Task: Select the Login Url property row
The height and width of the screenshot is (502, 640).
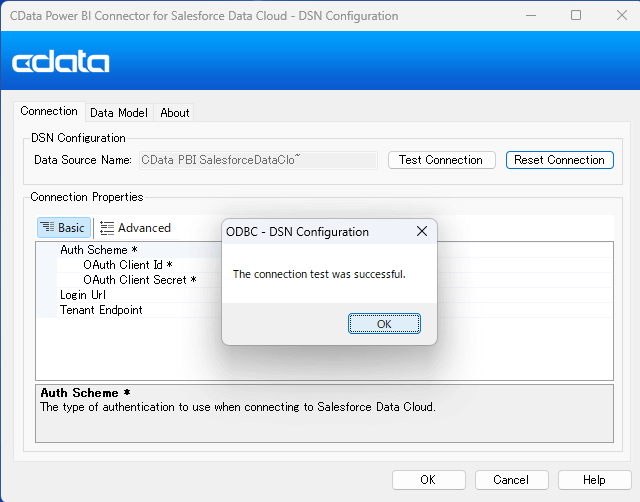Action: click(83, 295)
